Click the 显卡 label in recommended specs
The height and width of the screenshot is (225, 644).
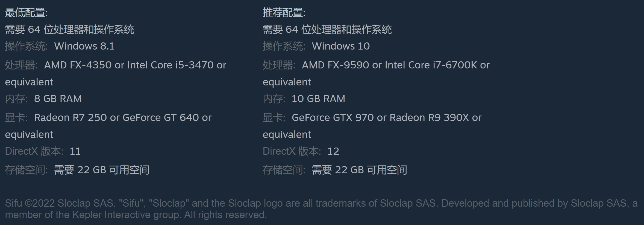click(x=274, y=118)
